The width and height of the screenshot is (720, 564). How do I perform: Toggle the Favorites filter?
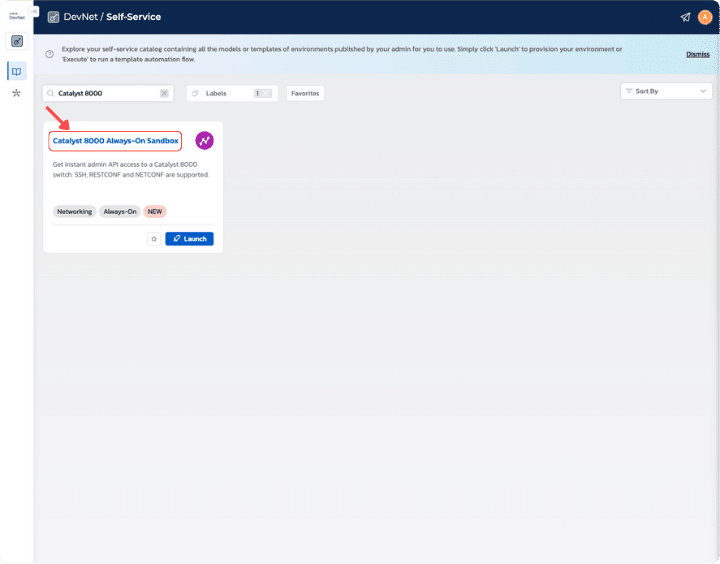point(305,93)
